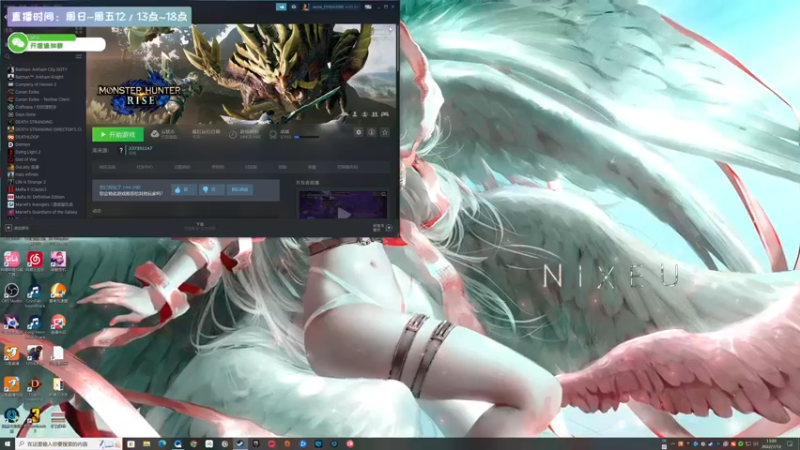The height and width of the screenshot is (450, 800).
Task: Open the game info icon
Action: click(x=372, y=132)
